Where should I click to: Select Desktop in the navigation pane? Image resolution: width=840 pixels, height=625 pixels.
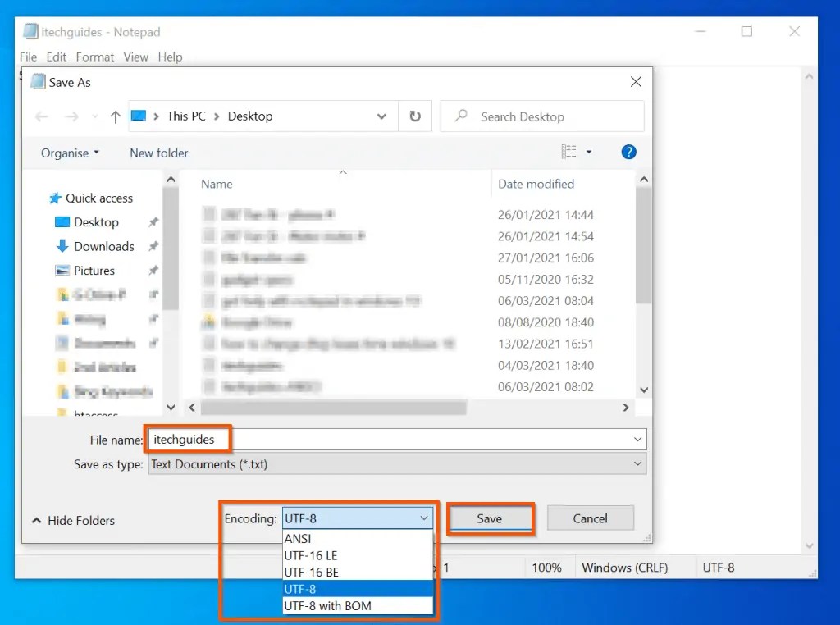click(x=96, y=221)
